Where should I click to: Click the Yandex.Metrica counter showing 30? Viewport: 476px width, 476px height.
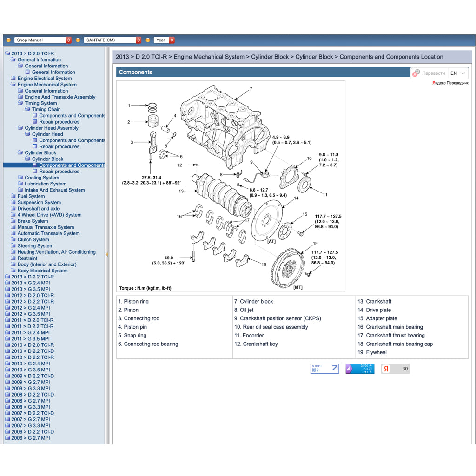pyautogui.click(x=395, y=368)
